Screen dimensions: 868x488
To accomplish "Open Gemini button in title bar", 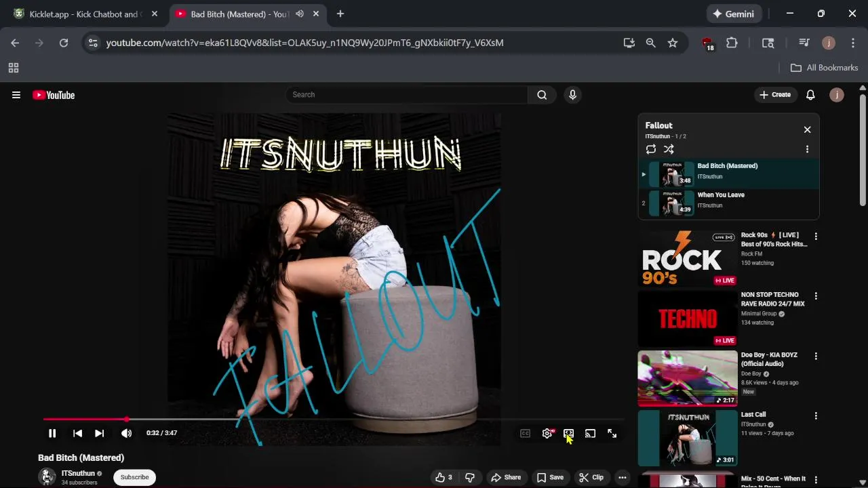I will [x=733, y=14].
